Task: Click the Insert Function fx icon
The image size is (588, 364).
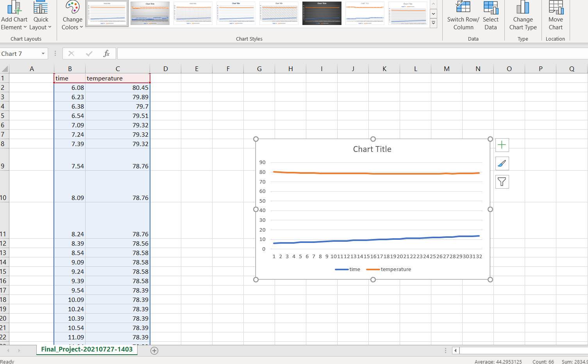Action: tap(106, 54)
